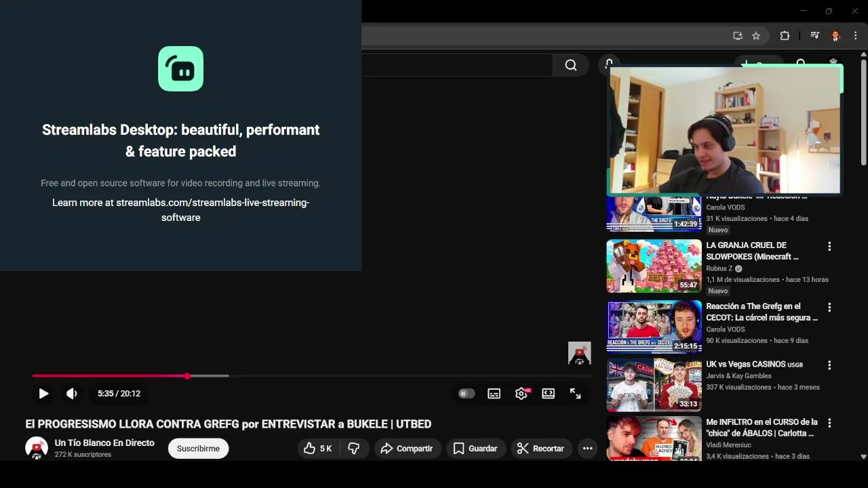Click the 5:35 / 20:12 time display

[x=119, y=394]
